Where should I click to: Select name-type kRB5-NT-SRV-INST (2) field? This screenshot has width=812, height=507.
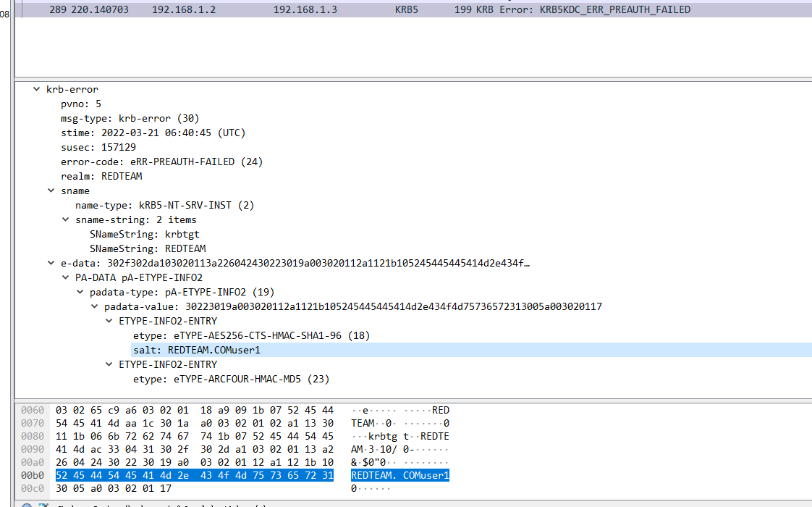[x=165, y=205]
